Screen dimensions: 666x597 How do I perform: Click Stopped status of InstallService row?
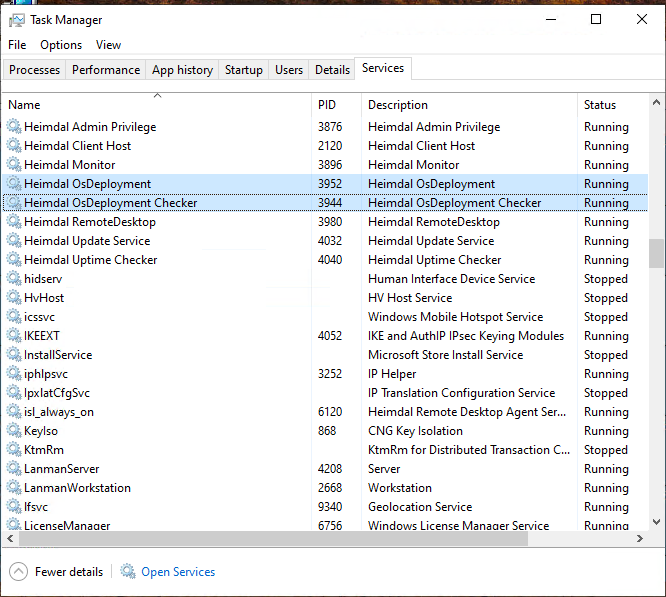click(x=605, y=355)
